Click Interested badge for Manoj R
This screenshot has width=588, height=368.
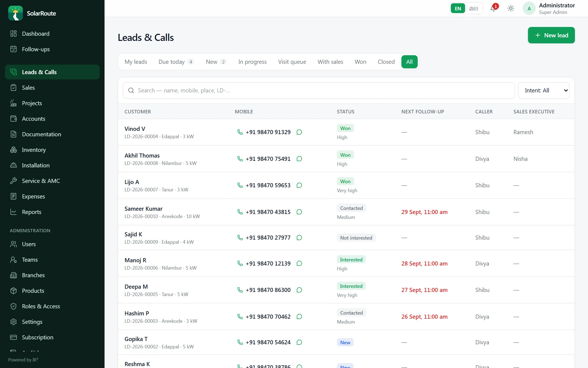click(x=351, y=260)
